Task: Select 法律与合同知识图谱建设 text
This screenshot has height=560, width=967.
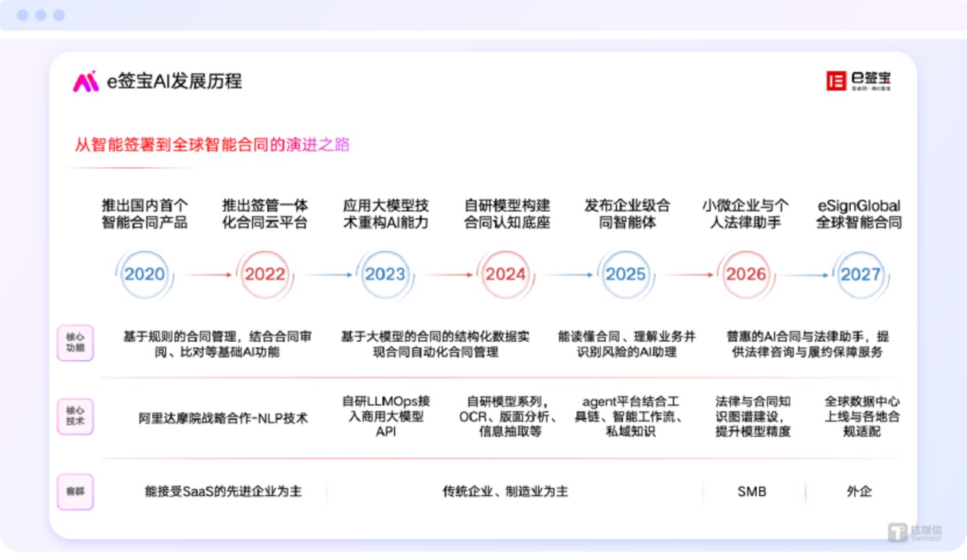Action: click(x=753, y=416)
